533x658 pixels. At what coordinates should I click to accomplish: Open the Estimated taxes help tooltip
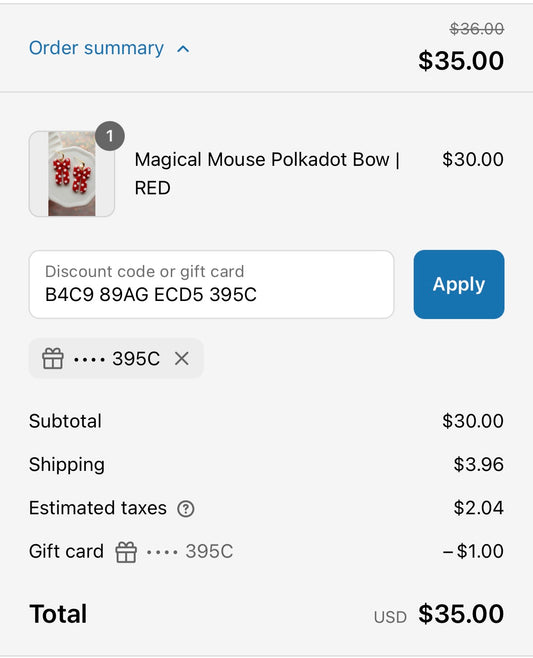coord(186,509)
